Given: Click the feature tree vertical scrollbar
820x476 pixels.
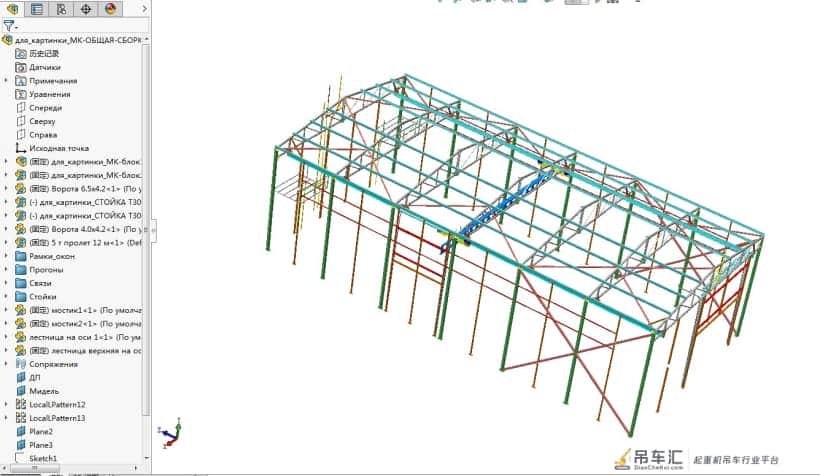Looking at the screenshot, I should pos(146,230).
